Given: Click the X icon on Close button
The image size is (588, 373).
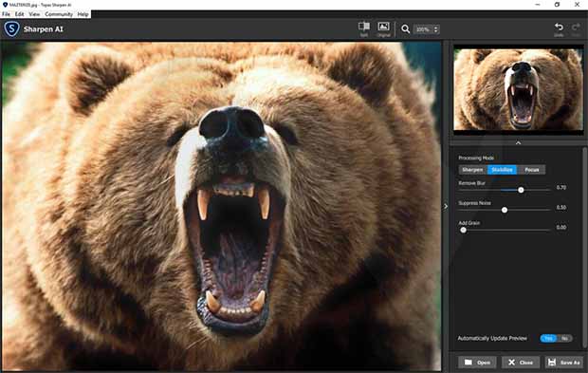Looking at the screenshot, I should pos(511,363).
